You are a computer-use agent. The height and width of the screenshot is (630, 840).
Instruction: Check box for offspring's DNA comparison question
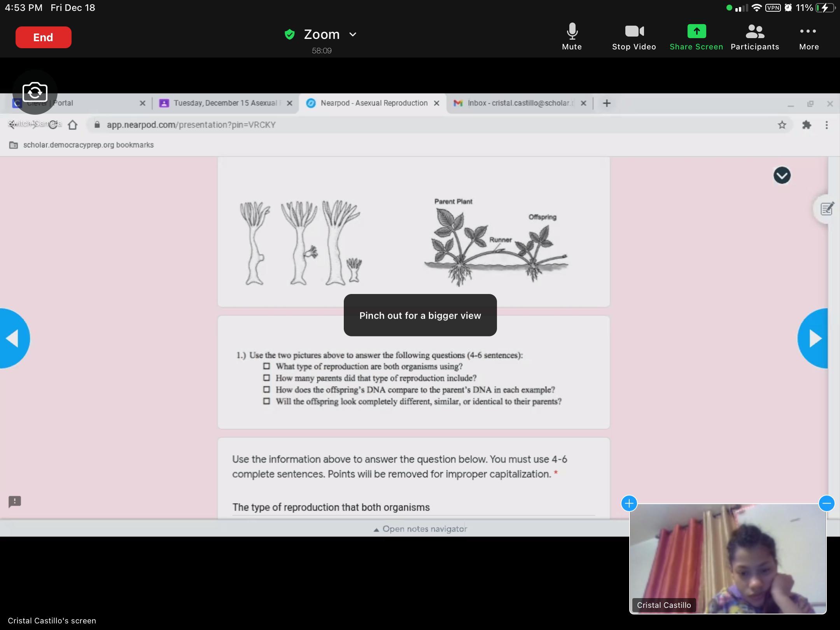point(266,389)
